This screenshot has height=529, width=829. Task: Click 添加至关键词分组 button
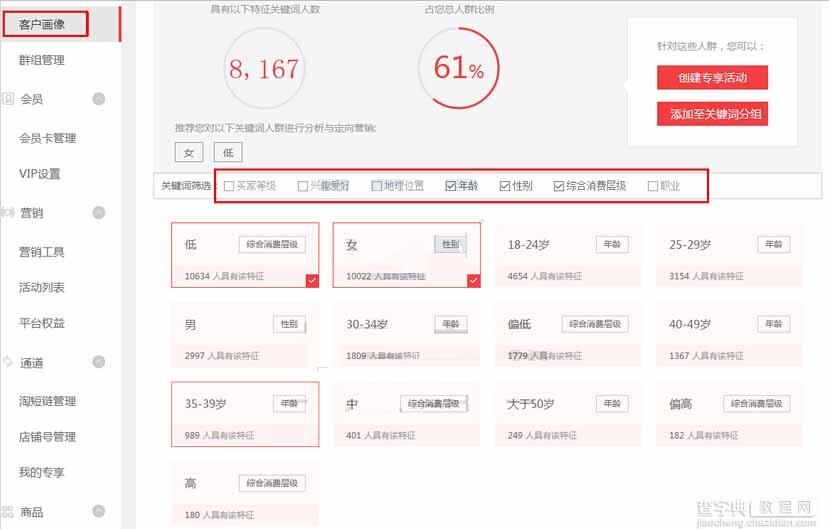712,114
